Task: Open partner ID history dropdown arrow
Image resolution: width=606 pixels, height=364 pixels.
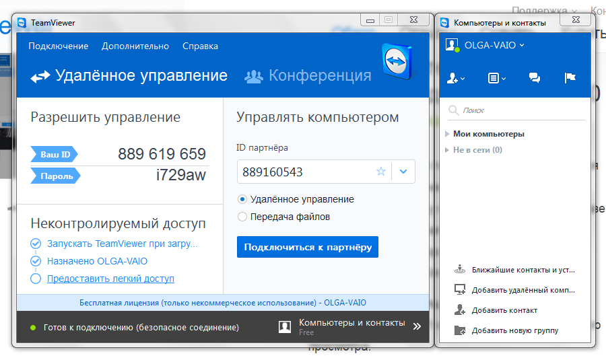Action: tap(403, 172)
